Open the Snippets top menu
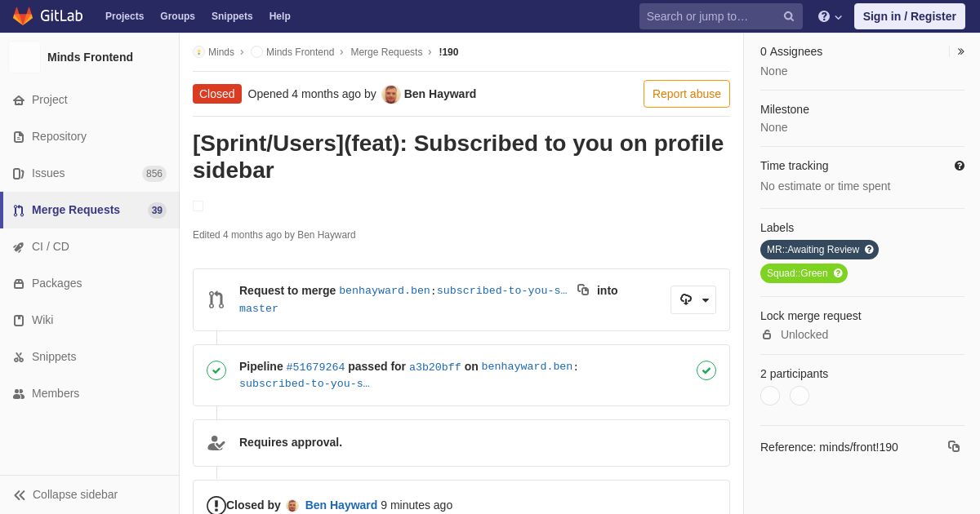980x514 pixels. tap(232, 16)
